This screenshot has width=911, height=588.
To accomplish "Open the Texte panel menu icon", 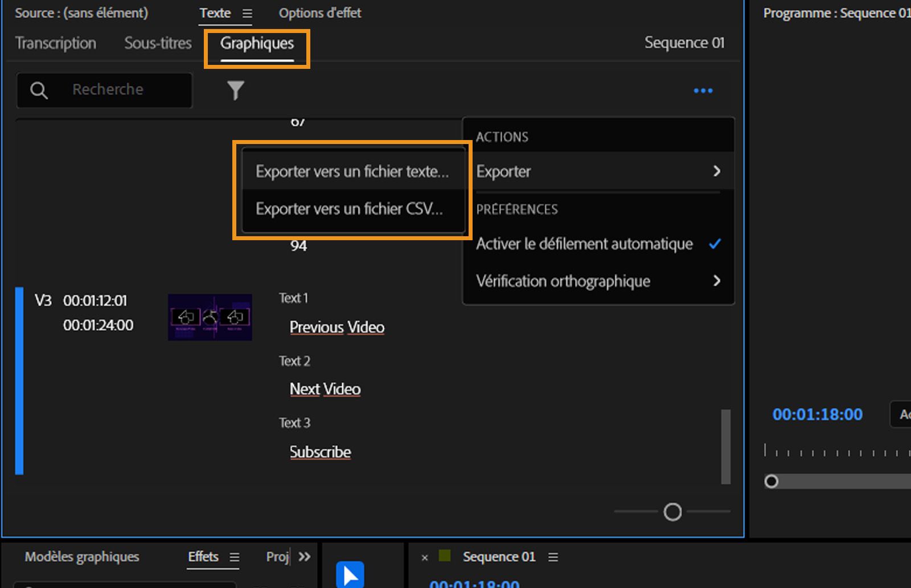I will 247,13.
